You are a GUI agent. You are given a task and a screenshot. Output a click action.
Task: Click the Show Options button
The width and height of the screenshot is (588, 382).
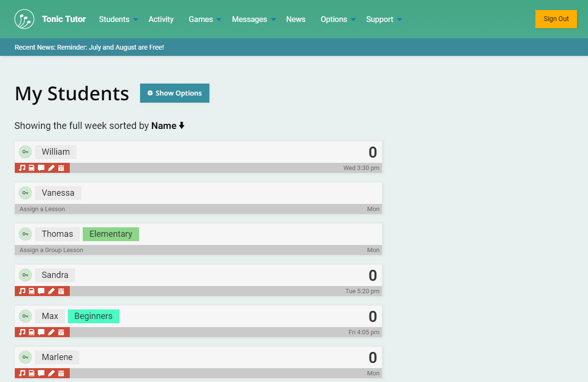174,93
